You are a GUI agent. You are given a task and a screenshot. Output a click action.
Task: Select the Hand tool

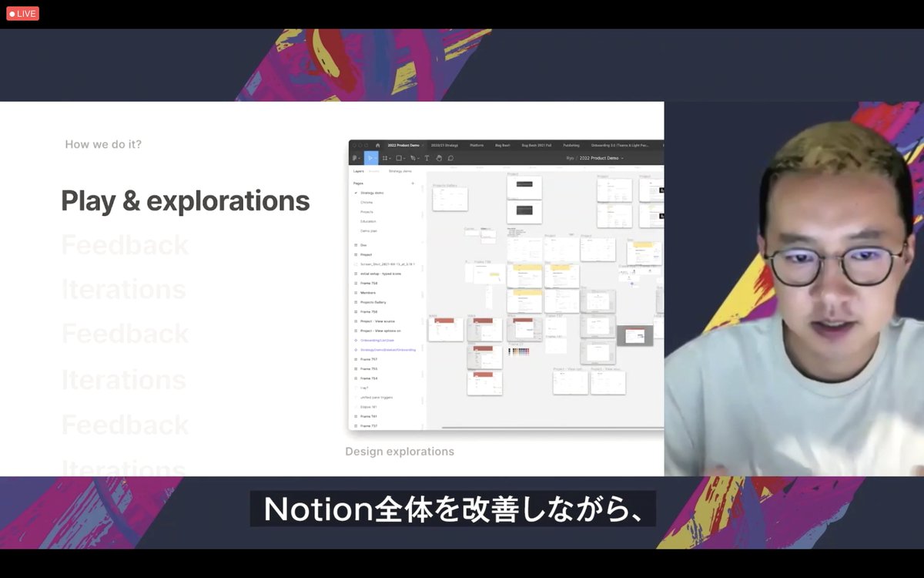(439, 158)
